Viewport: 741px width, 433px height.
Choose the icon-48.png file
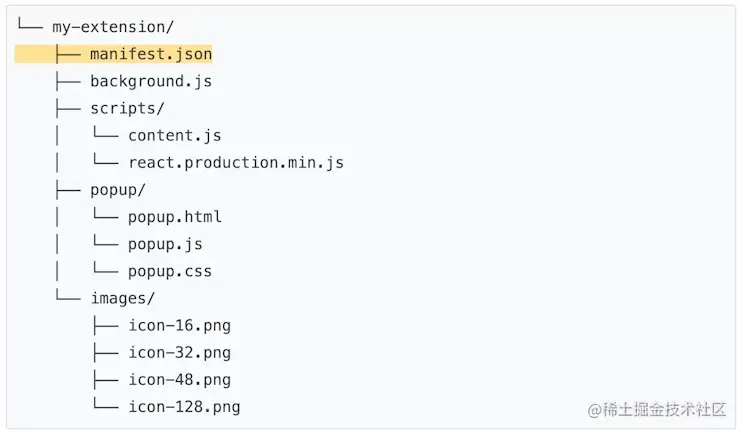[x=179, y=379]
